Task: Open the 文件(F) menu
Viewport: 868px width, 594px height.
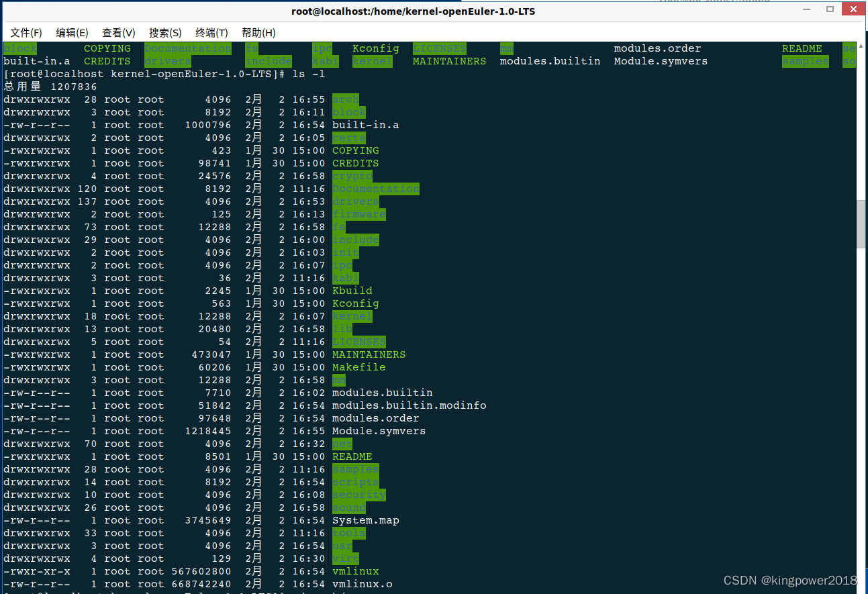Action: (x=26, y=32)
